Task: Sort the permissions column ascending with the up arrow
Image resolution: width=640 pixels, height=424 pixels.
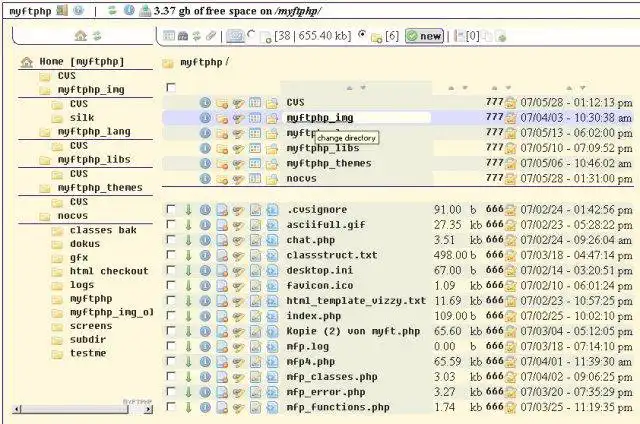Action: [x=494, y=88]
